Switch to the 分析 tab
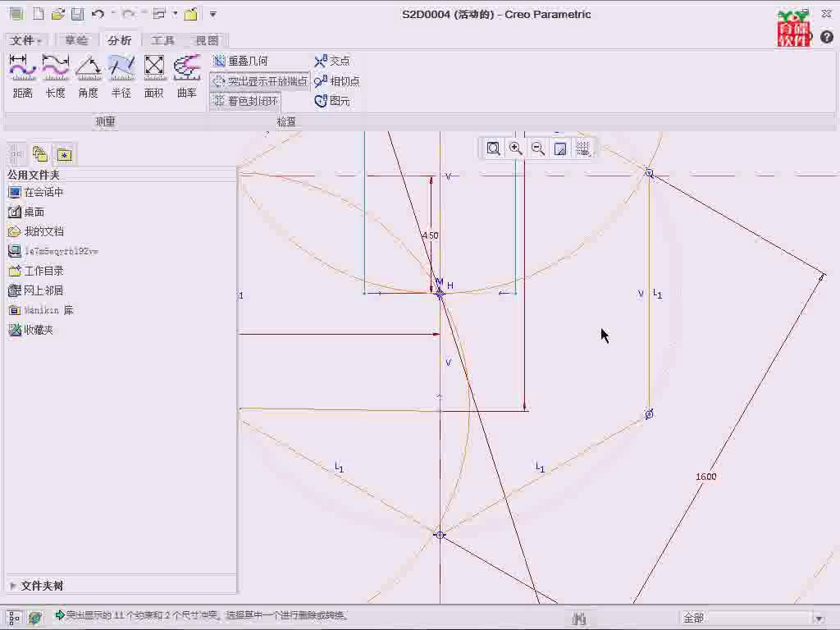840x630 pixels. 119,40
